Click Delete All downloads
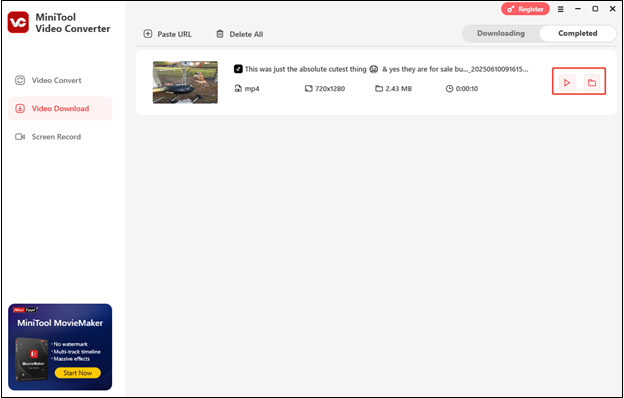624x398 pixels. (239, 34)
